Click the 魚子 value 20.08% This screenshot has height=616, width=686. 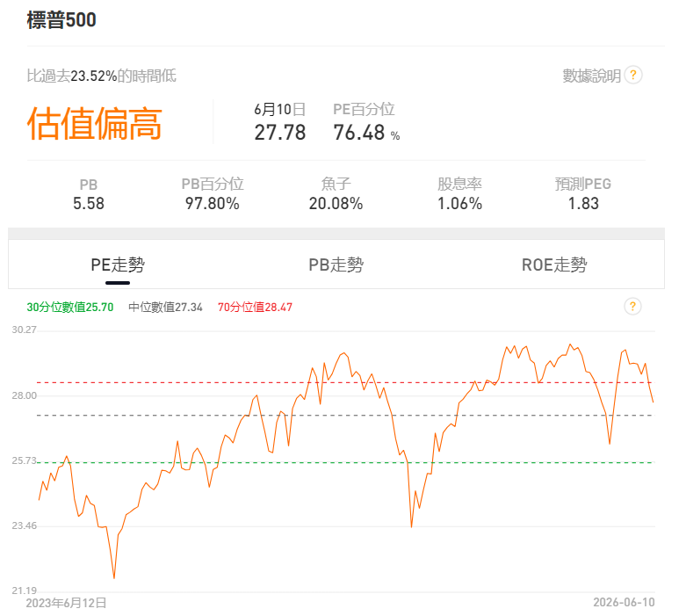[x=336, y=204]
